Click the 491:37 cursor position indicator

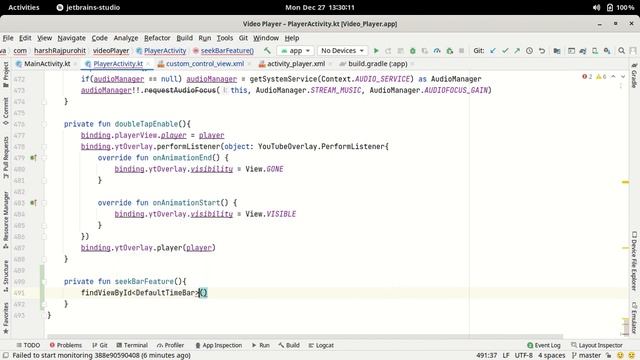click(x=487, y=355)
